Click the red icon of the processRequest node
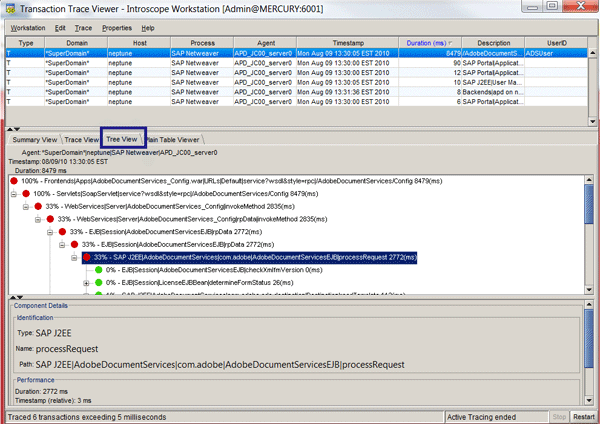This screenshot has width=600, height=424. pos(86,257)
